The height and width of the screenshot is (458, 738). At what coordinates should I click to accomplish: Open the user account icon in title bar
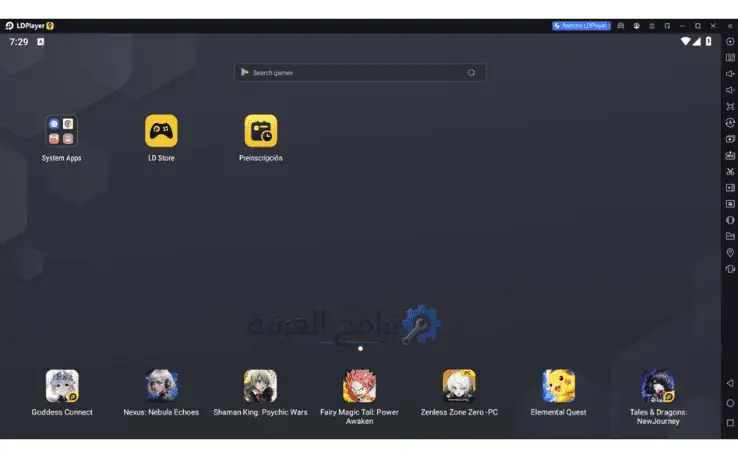(x=636, y=26)
